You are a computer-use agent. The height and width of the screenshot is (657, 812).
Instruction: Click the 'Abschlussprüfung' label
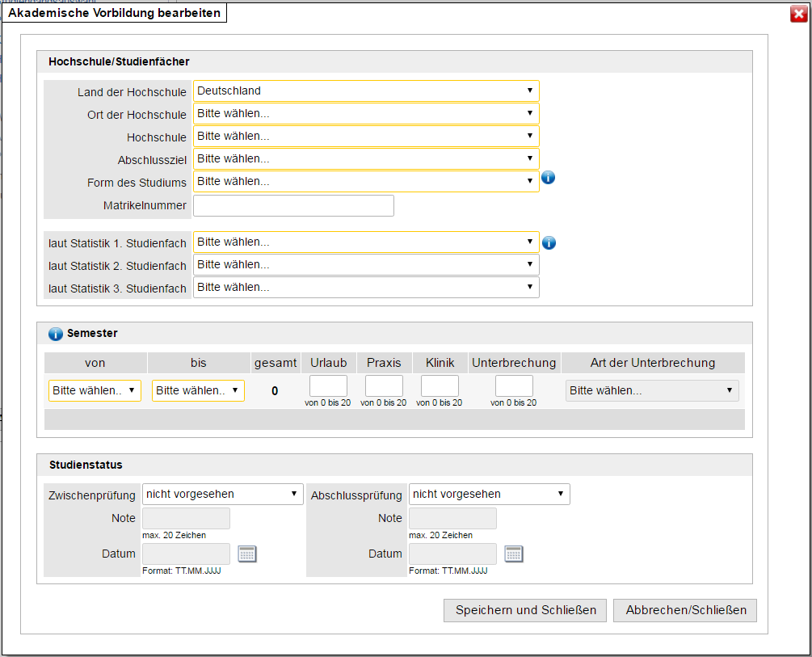[x=356, y=496]
